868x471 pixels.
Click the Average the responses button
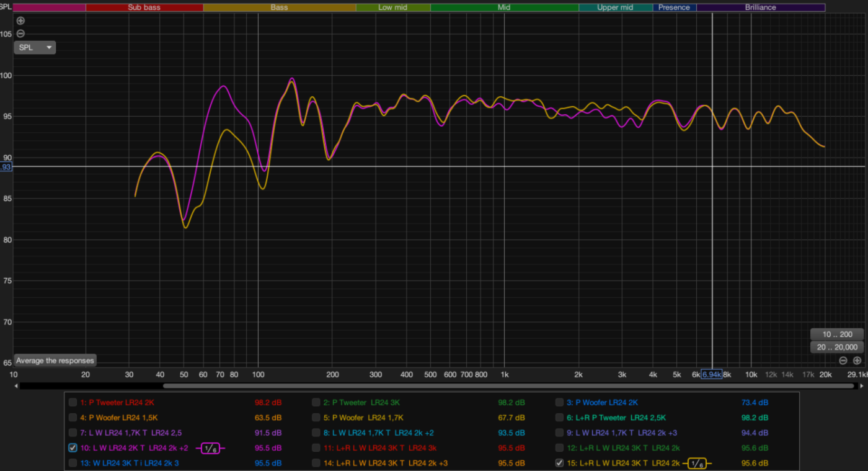55,361
